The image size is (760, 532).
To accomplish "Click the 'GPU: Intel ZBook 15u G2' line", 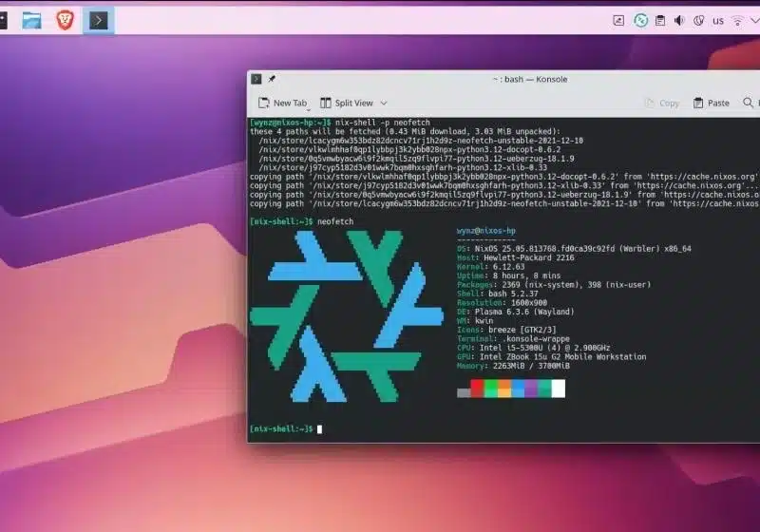I will tap(552, 356).
